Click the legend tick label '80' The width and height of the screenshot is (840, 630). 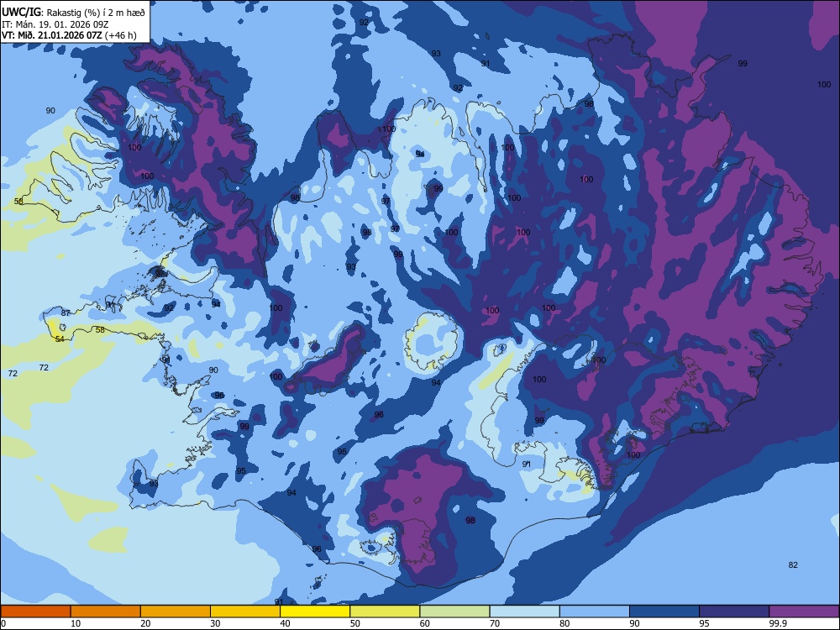pyautogui.click(x=564, y=623)
